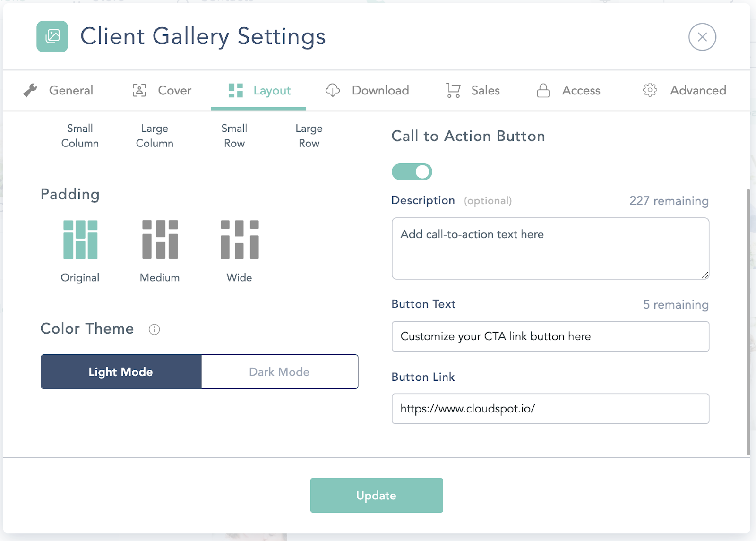Switch to the Cover tab
Screen dimensions: 756x541
point(162,90)
